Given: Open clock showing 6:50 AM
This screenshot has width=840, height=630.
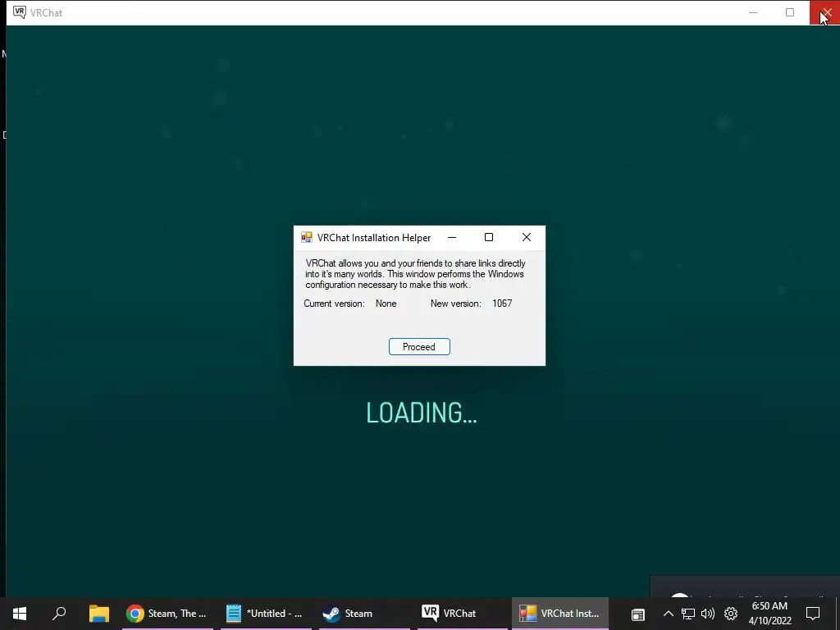Looking at the screenshot, I should pos(769,613).
